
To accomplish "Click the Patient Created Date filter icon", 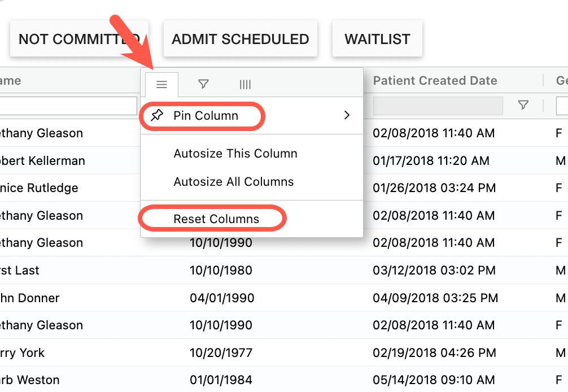I will (x=523, y=105).
